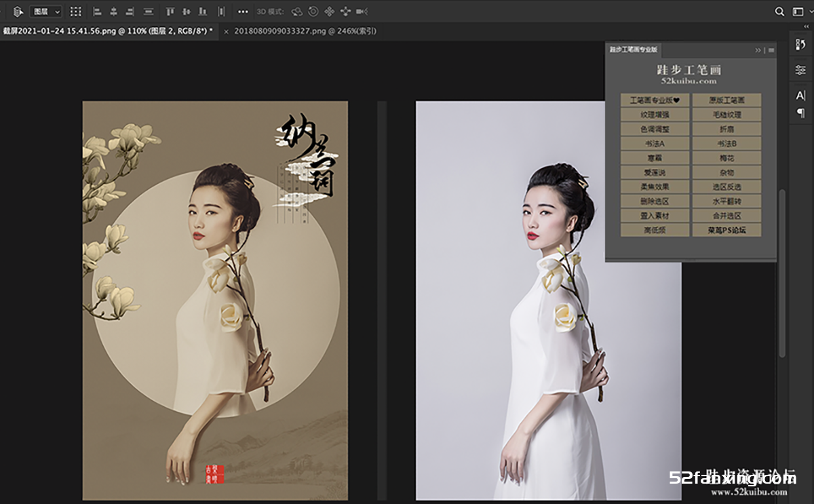Open the Character panel icon
Screen dimensions: 814x504
coord(800,96)
